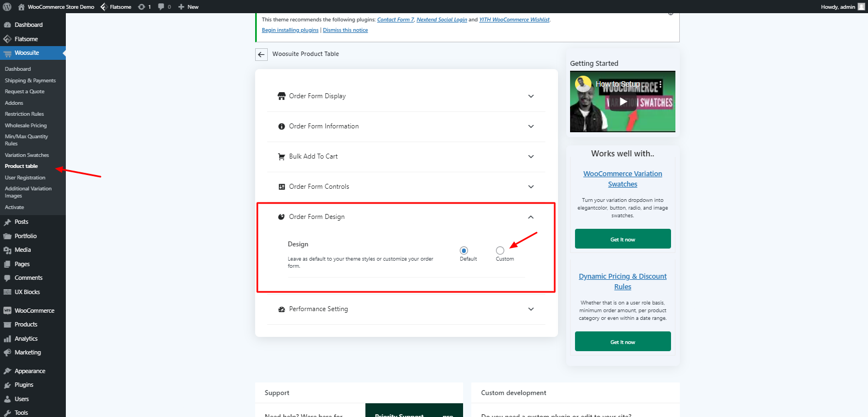Image resolution: width=868 pixels, height=417 pixels.
Task: Expand the Performance Setting chevron
Action: pyautogui.click(x=531, y=309)
